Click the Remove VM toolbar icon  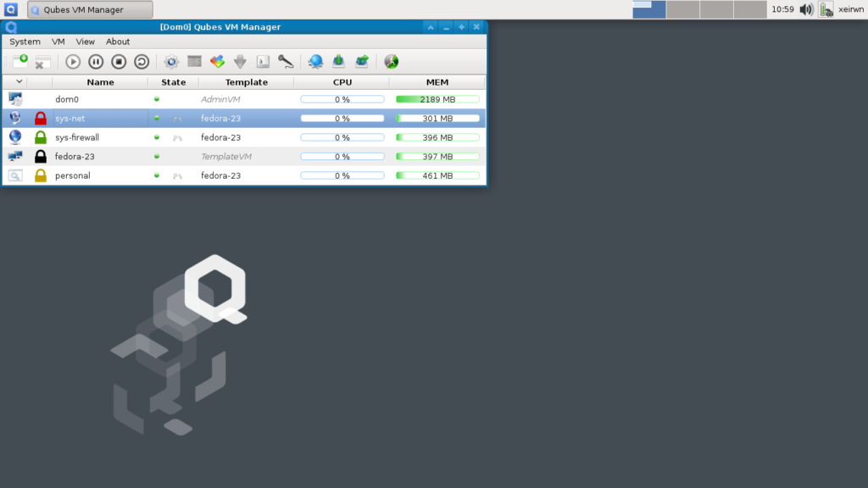coord(42,62)
